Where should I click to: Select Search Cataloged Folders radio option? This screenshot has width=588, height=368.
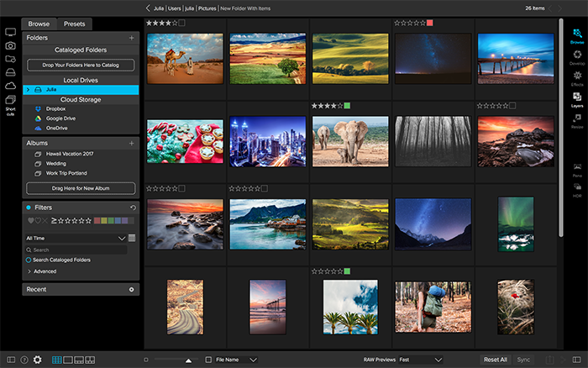coord(29,260)
